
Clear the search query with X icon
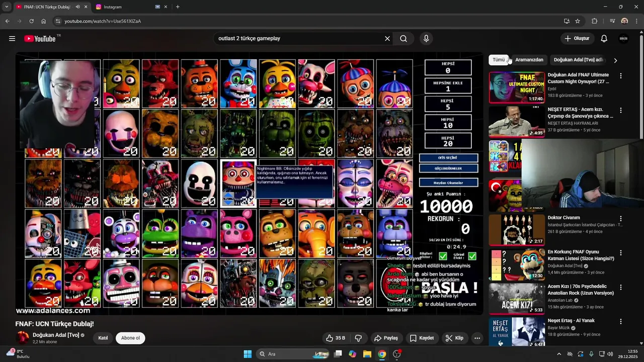pyautogui.click(x=387, y=39)
